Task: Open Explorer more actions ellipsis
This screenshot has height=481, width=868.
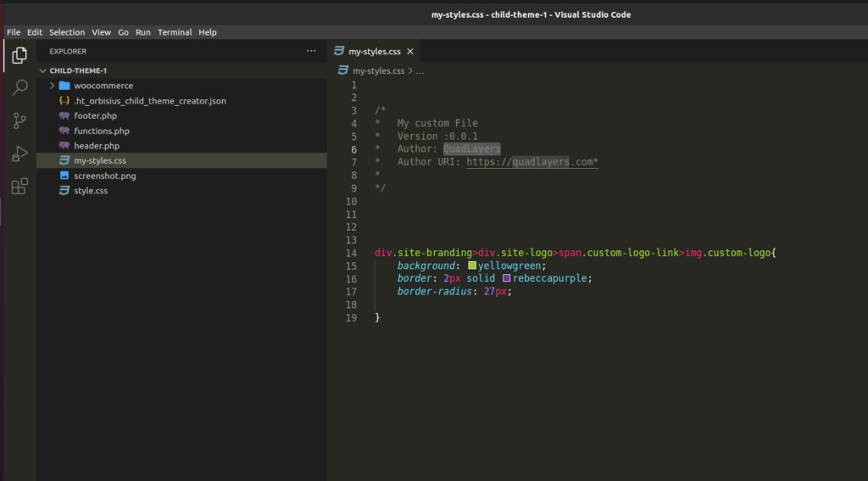Action: pyautogui.click(x=311, y=51)
